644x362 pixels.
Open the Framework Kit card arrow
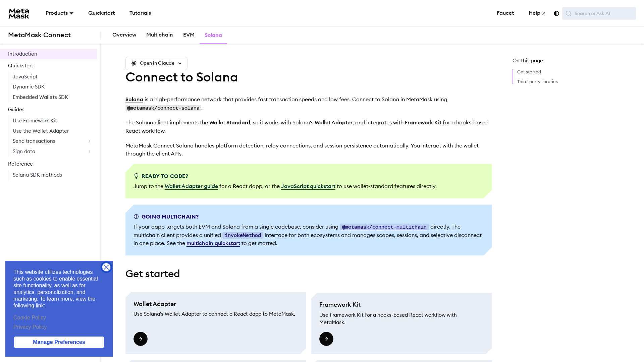[x=326, y=339]
